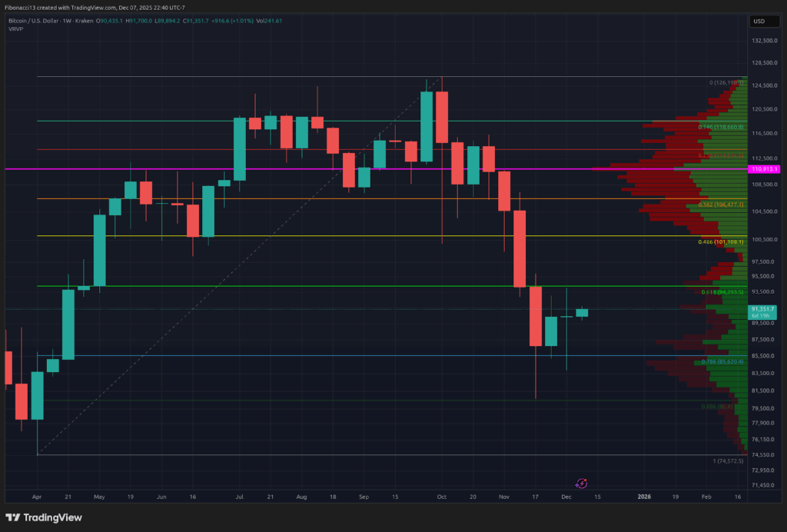787x532 pixels.
Task: Click 'Kraken' exchange name in the legend
Action: pyautogui.click(x=85, y=22)
